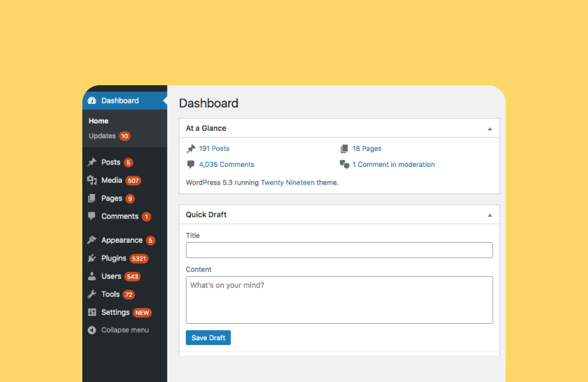The height and width of the screenshot is (382, 588).
Task: Click the Users person icon
Action: pyautogui.click(x=92, y=276)
